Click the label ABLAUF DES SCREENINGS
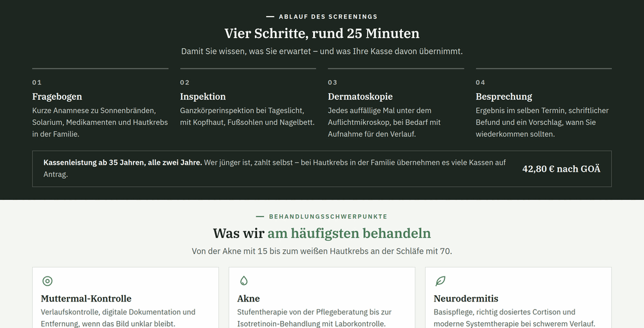Viewport: 644px width, 328px height. coord(328,17)
